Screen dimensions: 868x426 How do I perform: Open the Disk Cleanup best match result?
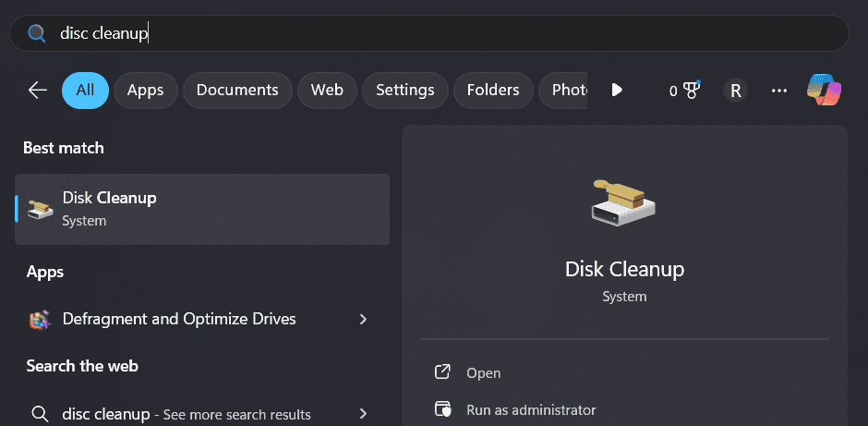(202, 209)
